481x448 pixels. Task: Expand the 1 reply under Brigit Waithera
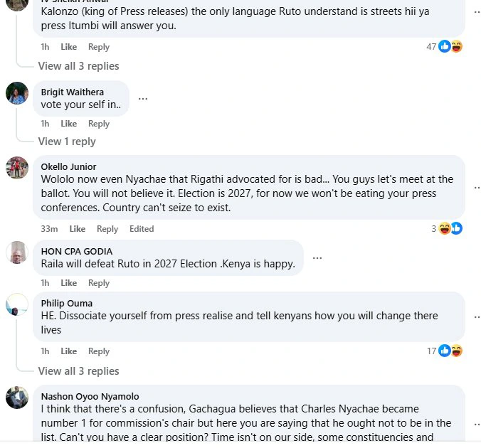67,142
